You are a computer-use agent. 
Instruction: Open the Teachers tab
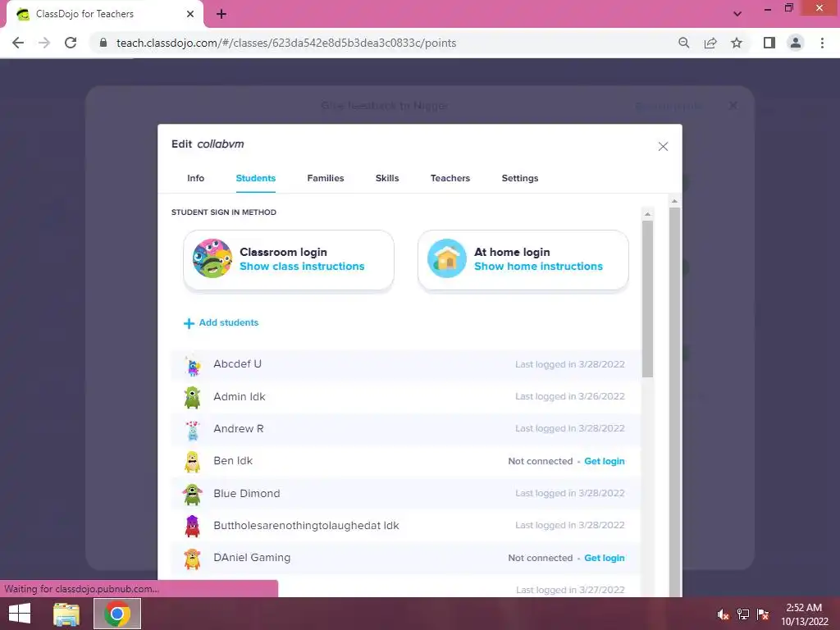click(x=450, y=178)
